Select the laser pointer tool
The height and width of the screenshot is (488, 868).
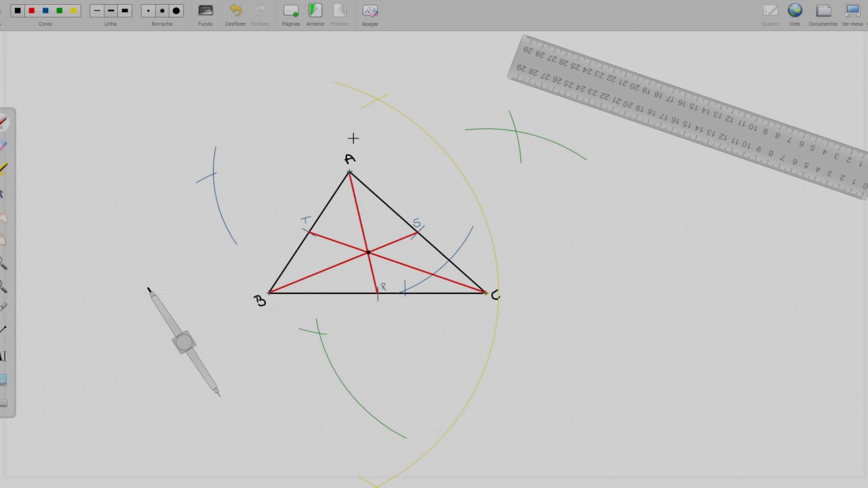click(3, 308)
